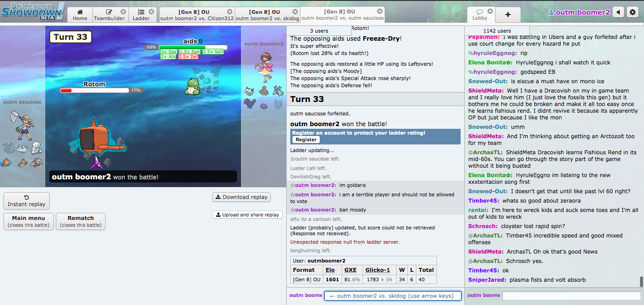Close the Teambuilder tab

pyautogui.click(x=123, y=12)
